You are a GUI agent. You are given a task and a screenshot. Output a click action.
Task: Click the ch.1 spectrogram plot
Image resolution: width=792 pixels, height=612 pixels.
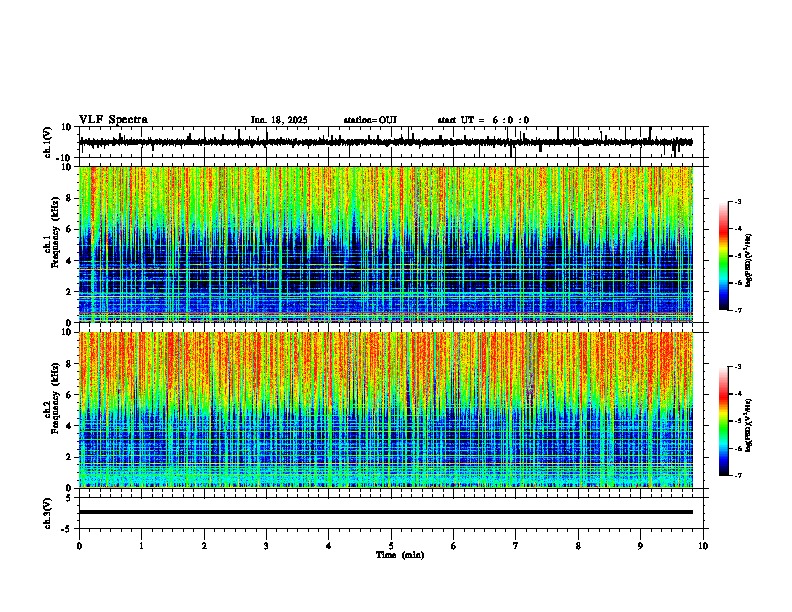pyautogui.click(x=385, y=244)
